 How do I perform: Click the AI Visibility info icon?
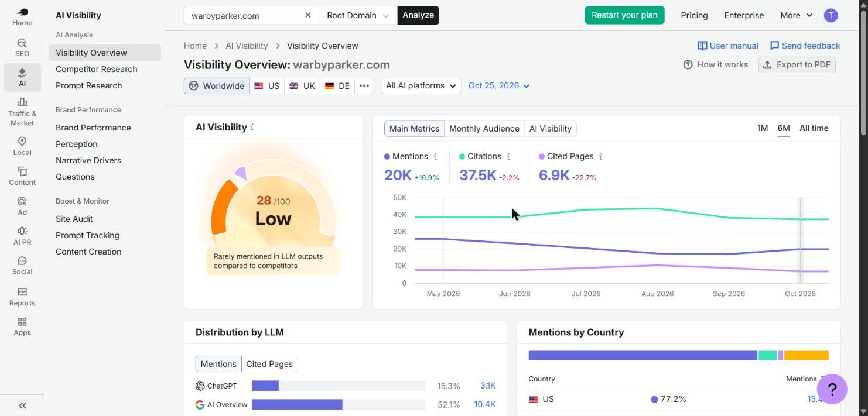click(x=252, y=127)
